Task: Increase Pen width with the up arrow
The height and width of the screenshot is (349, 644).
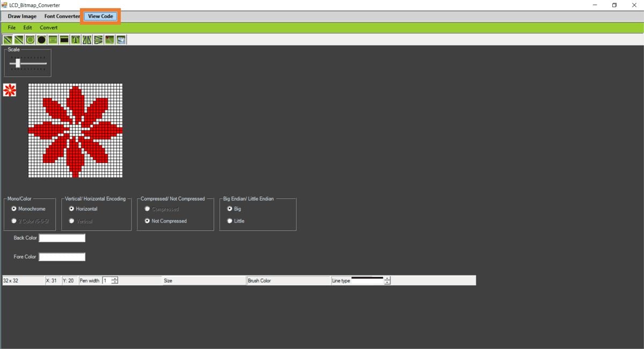Action: coord(115,279)
